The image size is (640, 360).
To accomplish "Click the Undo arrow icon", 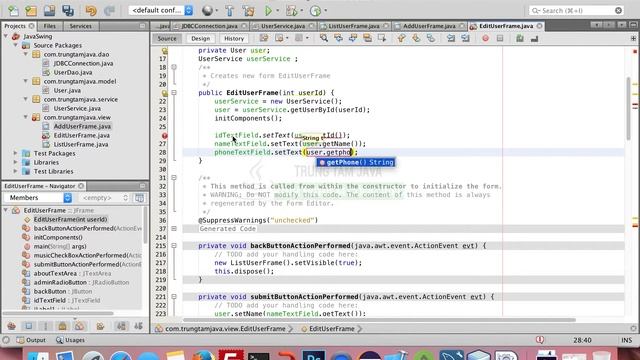I will click(91, 11).
